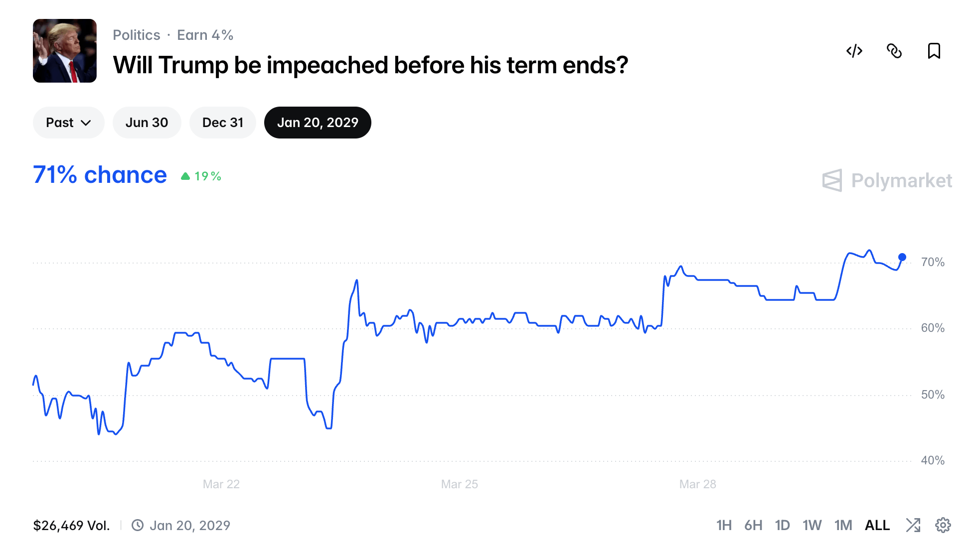This screenshot has height=552, width=980.
Task: Open chart settings via gear icon
Action: (943, 525)
